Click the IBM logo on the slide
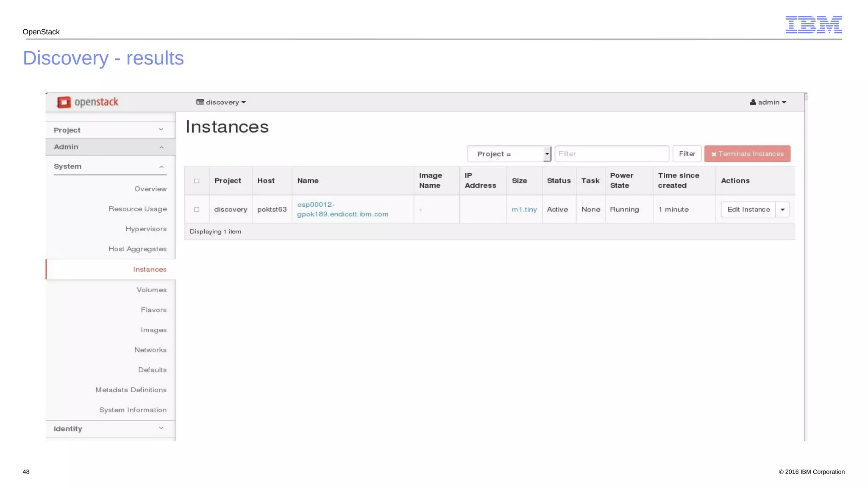 [813, 25]
